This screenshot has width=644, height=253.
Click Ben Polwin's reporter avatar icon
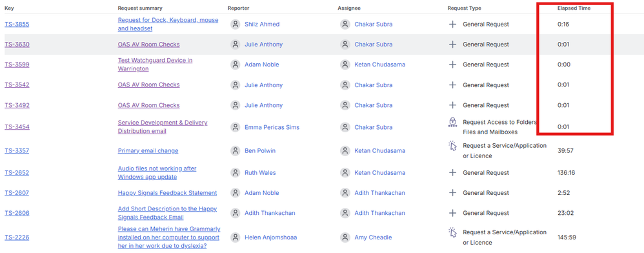coord(236,151)
